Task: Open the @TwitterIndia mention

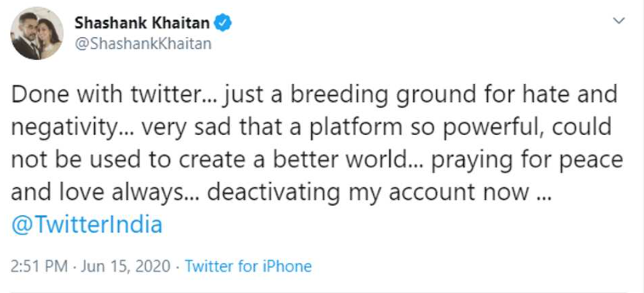Action: (x=86, y=225)
